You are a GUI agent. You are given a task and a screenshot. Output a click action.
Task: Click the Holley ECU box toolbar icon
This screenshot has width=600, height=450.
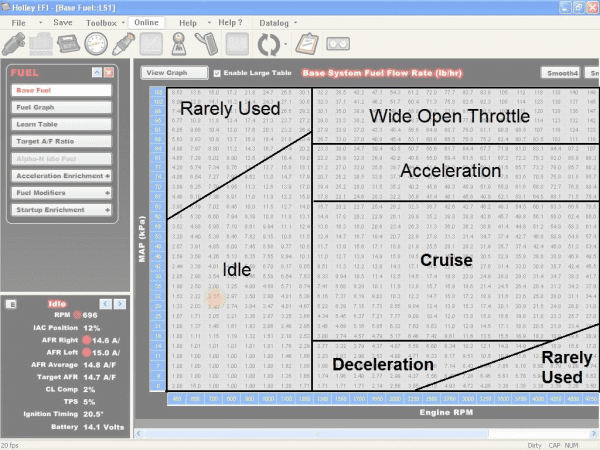68,43
